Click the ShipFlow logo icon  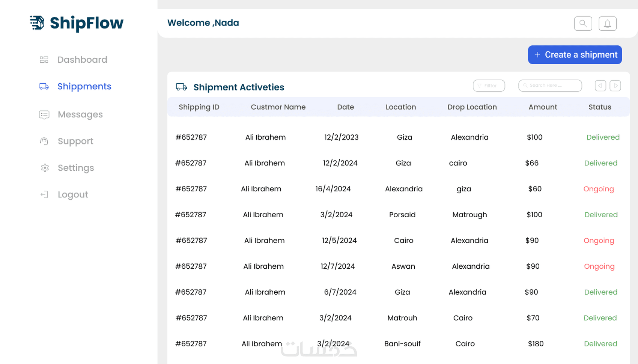point(37,23)
